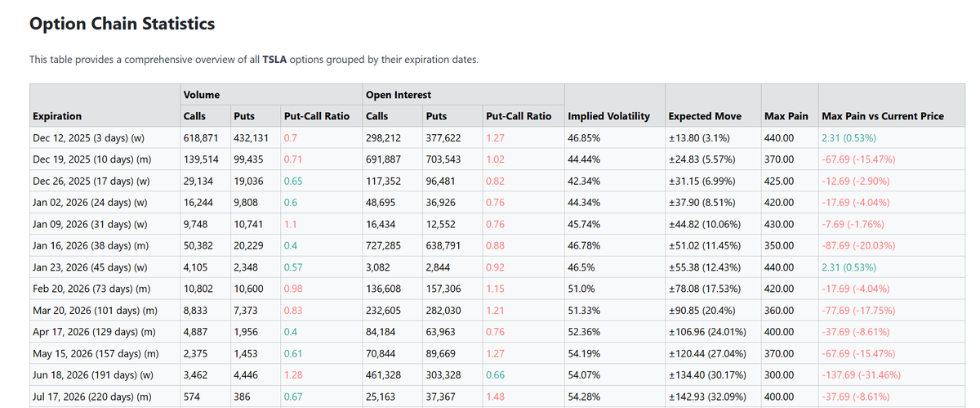Click open interest put-call ratio 1.48
This screenshot has height=408, width=980.
pyautogui.click(x=495, y=397)
